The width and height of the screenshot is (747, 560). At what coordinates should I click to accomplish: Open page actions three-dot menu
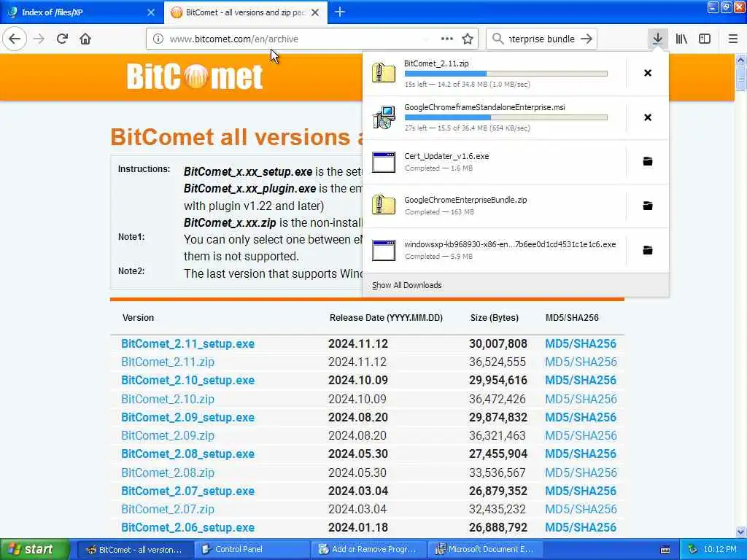(447, 39)
